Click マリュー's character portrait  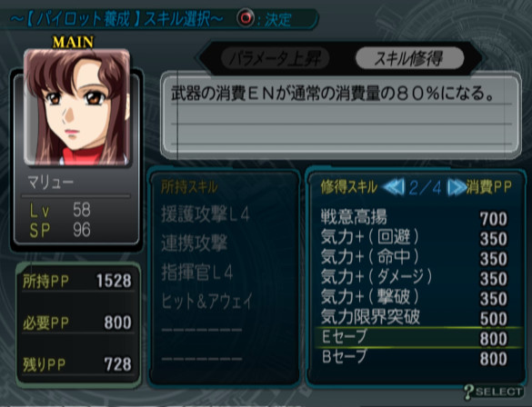[x=77, y=107]
